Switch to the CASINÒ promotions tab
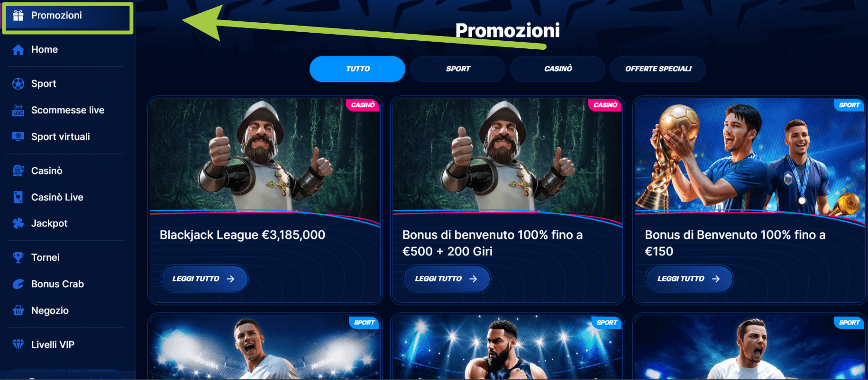The image size is (868, 380). [558, 69]
